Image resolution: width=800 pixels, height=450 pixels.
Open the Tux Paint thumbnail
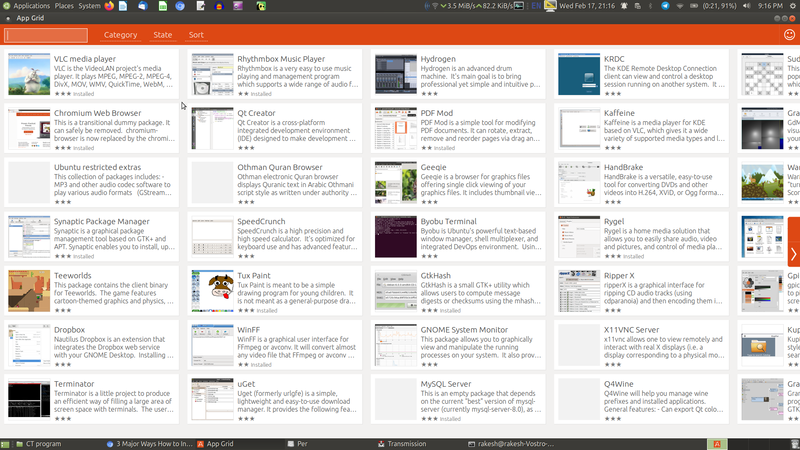click(212, 291)
